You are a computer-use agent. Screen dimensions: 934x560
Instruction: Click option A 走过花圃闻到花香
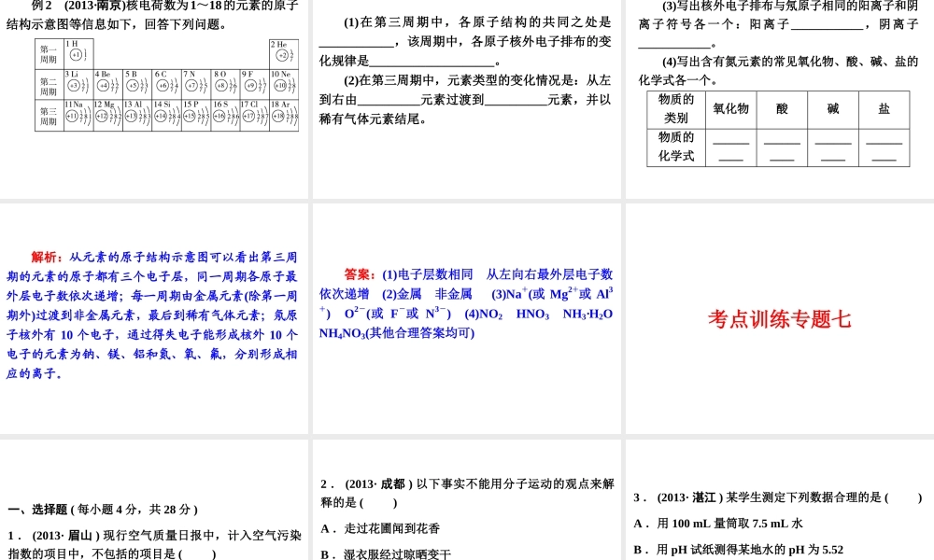(380, 528)
